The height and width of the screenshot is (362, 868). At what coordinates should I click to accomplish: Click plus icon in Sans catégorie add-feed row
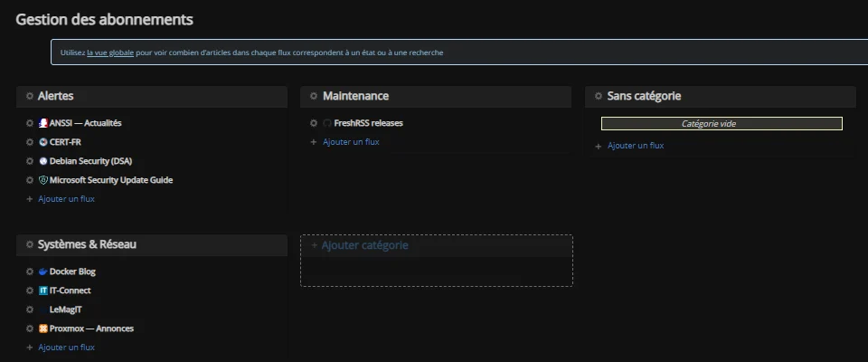[x=599, y=147]
